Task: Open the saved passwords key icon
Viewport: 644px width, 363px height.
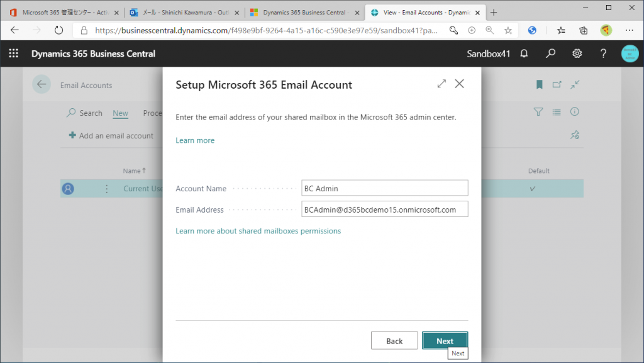Action: point(453,30)
